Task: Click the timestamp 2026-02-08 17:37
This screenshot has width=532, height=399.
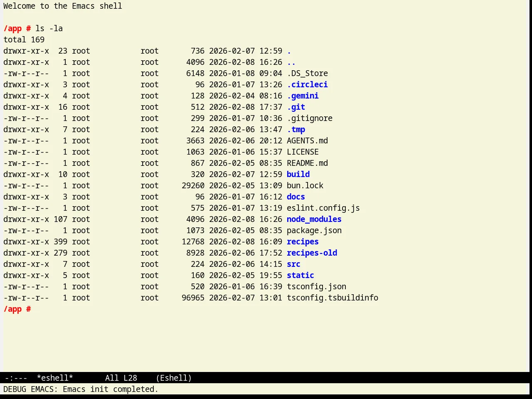Action: point(246,107)
